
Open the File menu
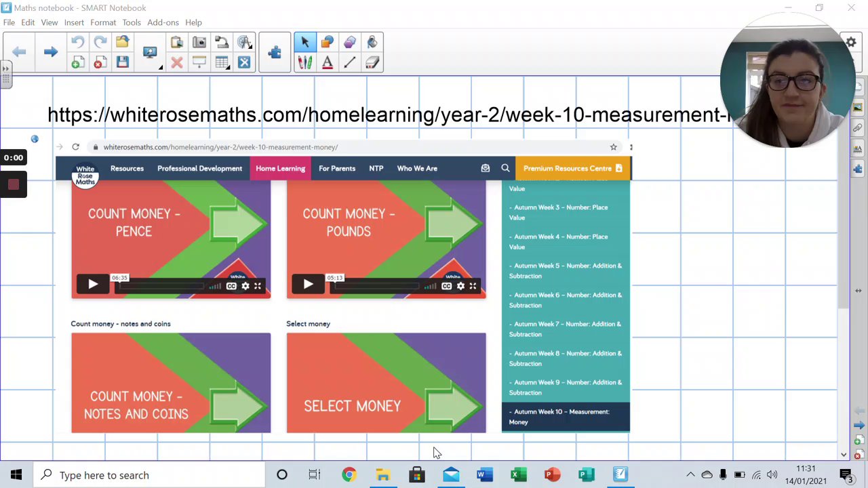coord(9,22)
